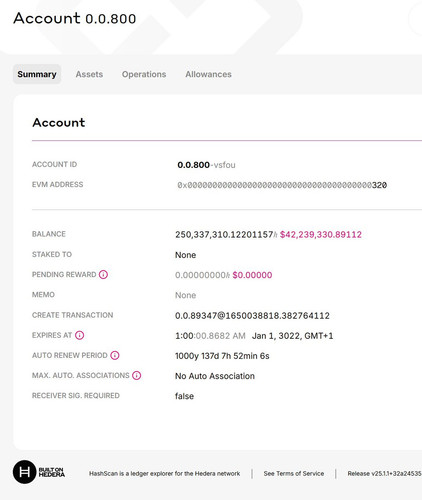Click the Built on Hedera logo
Viewport: 422px width, 500px height.
pos(39,472)
